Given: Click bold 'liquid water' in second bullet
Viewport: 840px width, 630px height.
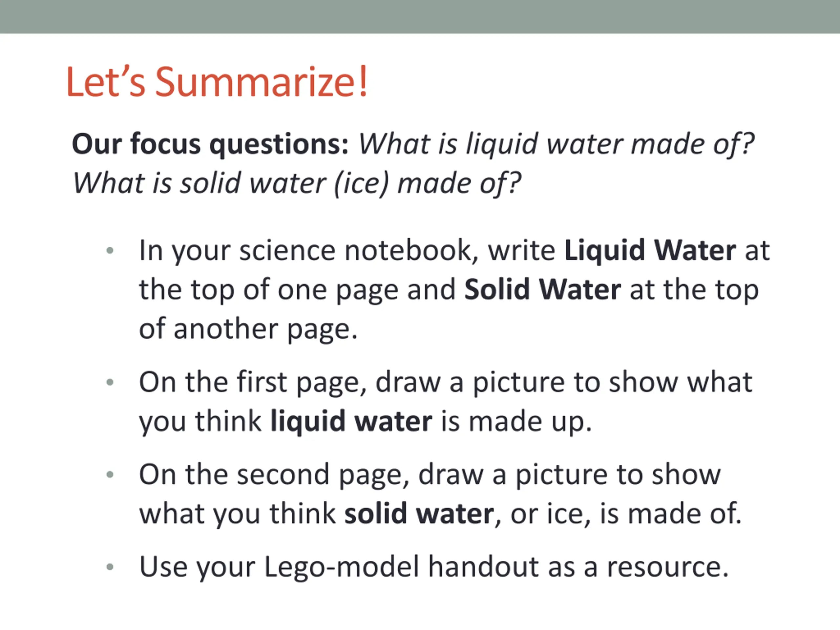Looking at the screenshot, I should click(x=351, y=422).
